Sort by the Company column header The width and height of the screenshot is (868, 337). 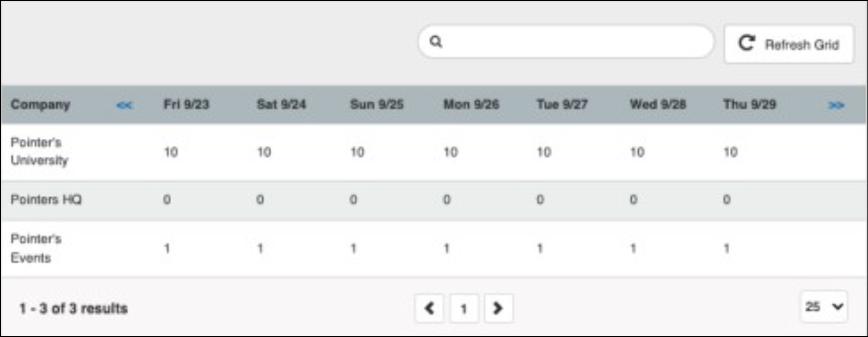40,105
